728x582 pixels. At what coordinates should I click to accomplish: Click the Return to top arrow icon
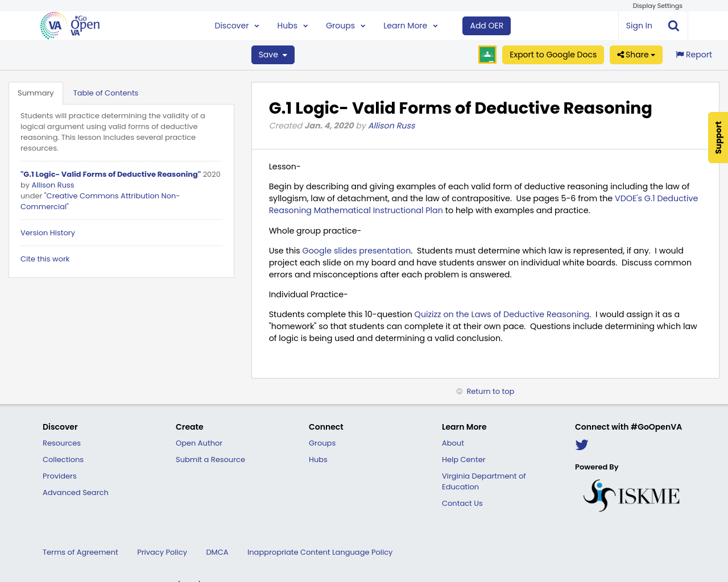pos(460,391)
